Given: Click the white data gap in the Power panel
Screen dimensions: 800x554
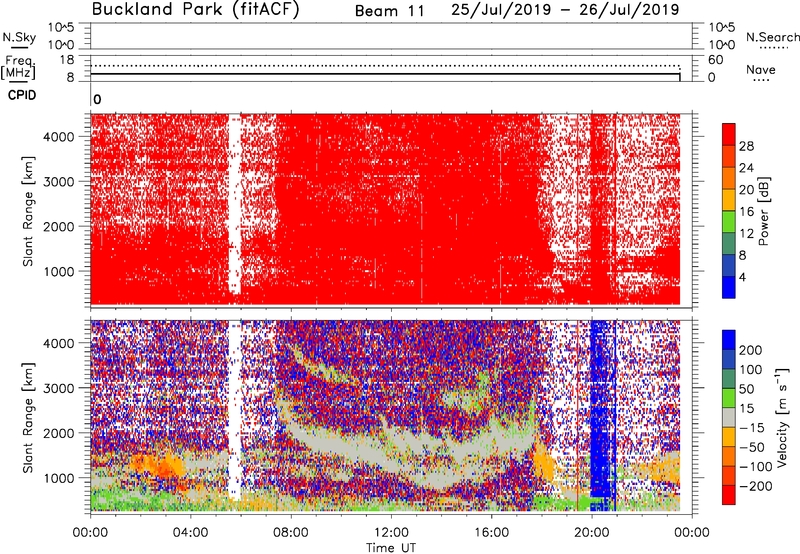Looking at the screenshot, I should (234, 204).
